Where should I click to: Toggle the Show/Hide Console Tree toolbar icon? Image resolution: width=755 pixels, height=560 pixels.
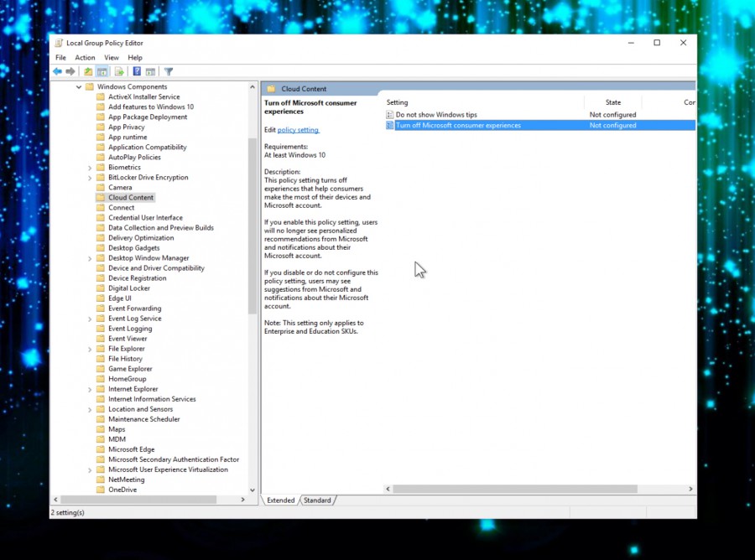(x=101, y=71)
